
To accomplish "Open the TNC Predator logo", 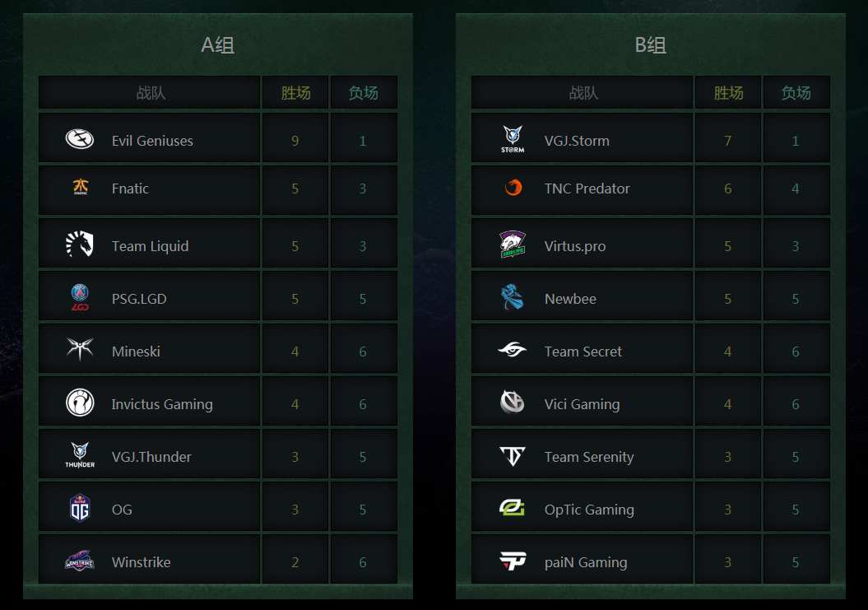I will [513, 189].
